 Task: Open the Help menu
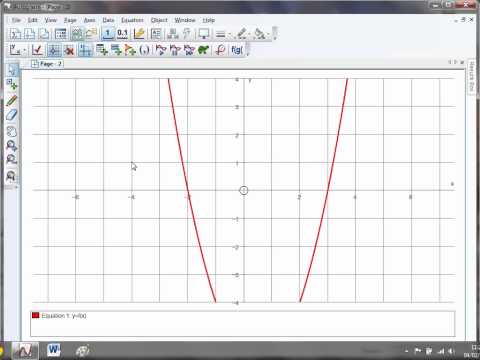(209, 20)
